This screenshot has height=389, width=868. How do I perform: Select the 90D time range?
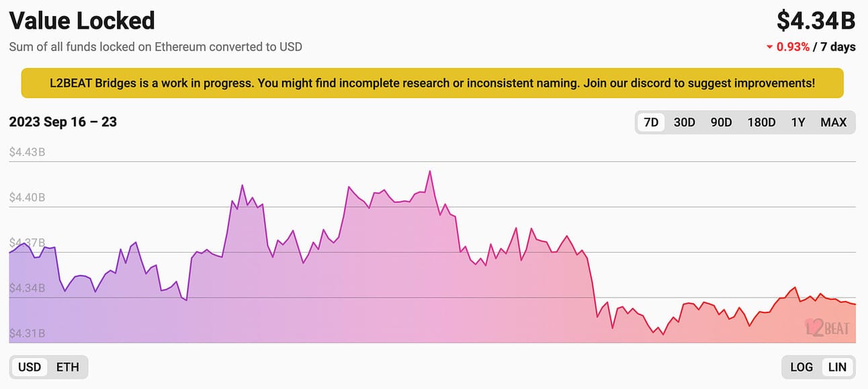click(721, 122)
